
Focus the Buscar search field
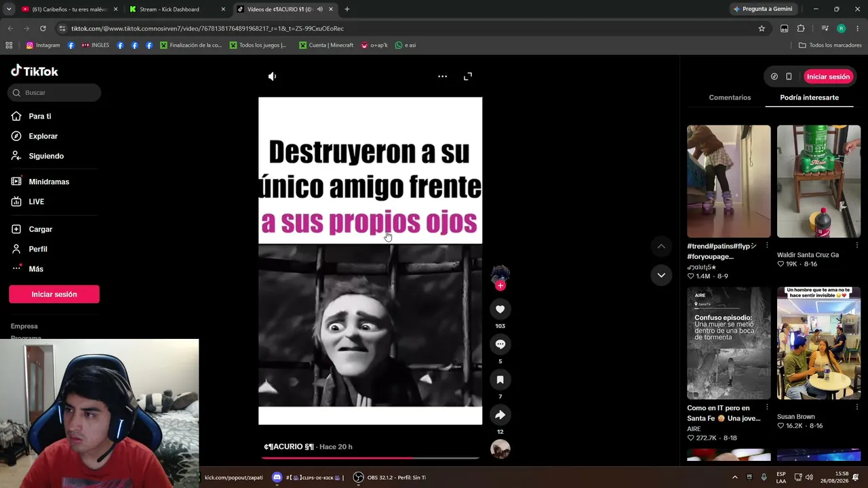point(55,93)
